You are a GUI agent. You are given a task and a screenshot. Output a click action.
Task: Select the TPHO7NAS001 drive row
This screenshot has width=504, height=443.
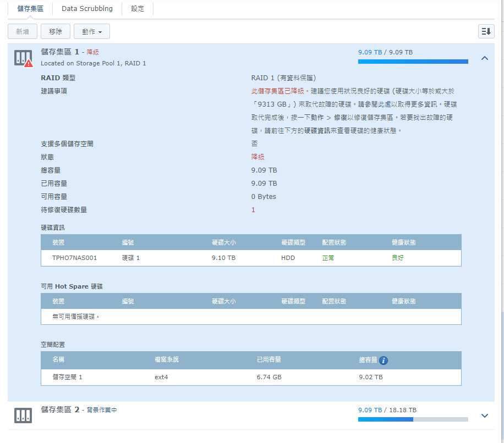click(250, 258)
